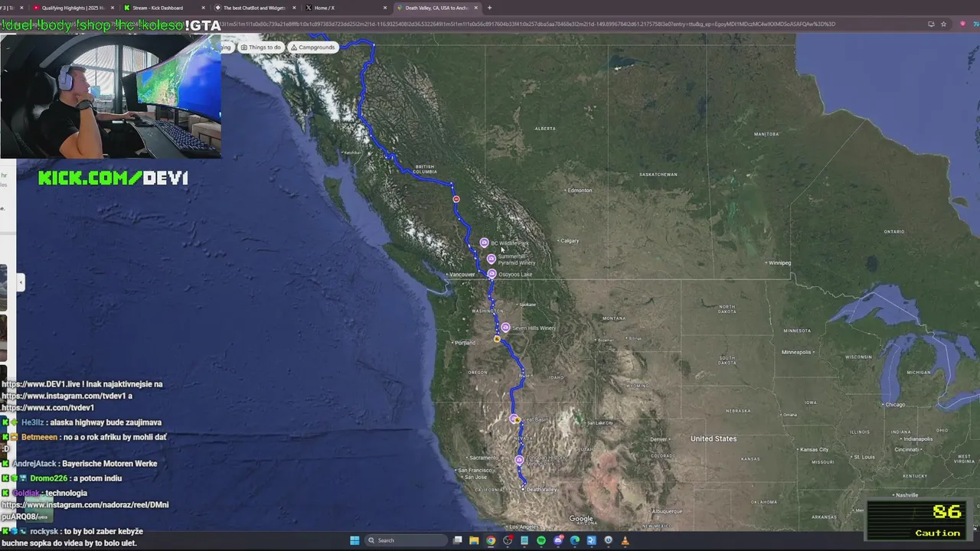Click the Death Valley route start point
The image size is (980, 551).
[523, 488]
